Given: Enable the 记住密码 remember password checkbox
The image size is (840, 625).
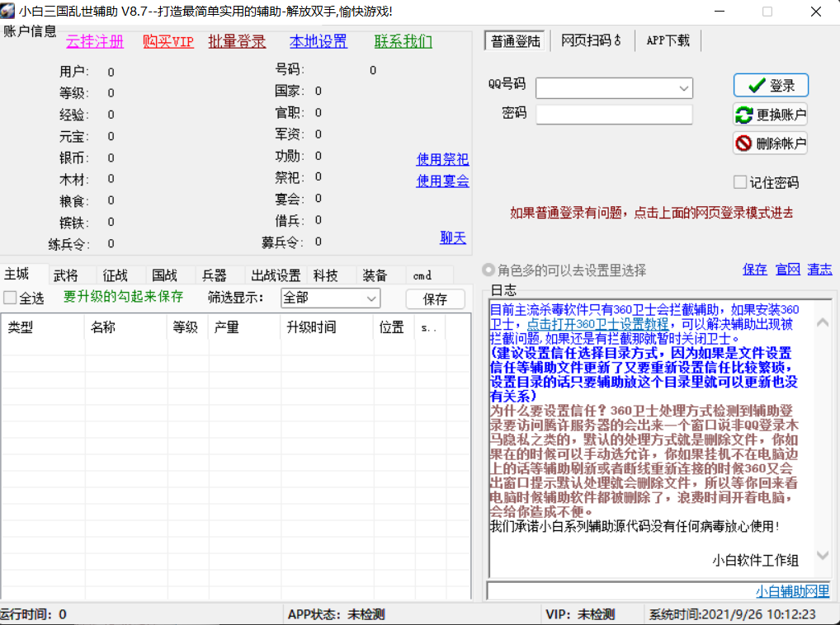Looking at the screenshot, I should click(740, 182).
